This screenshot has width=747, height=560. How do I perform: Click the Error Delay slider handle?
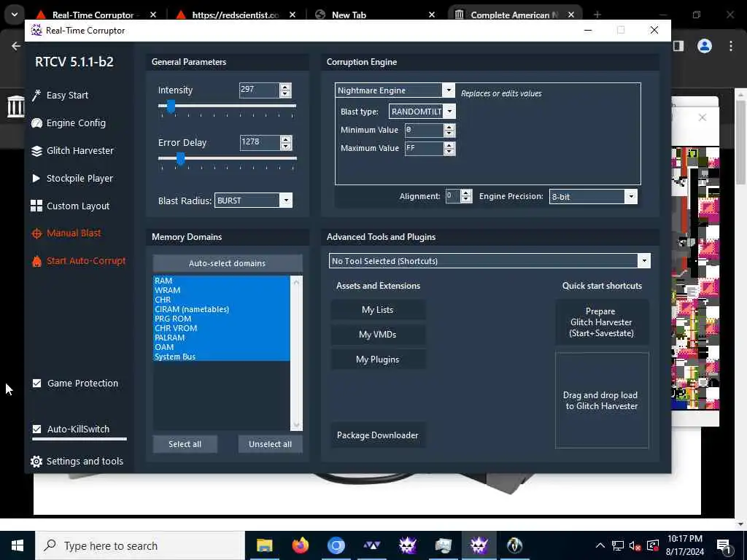(x=181, y=158)
